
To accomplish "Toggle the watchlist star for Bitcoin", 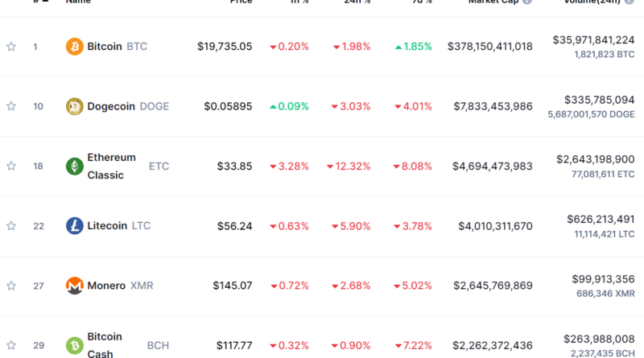I will pyautogui.click(x=11, y=47).
